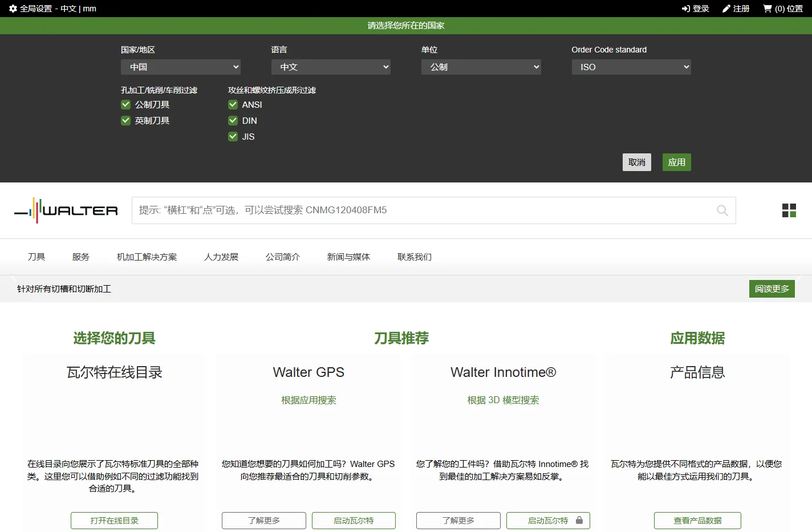Uncheck the ANSI filter checkbox

tap(233, 104)
